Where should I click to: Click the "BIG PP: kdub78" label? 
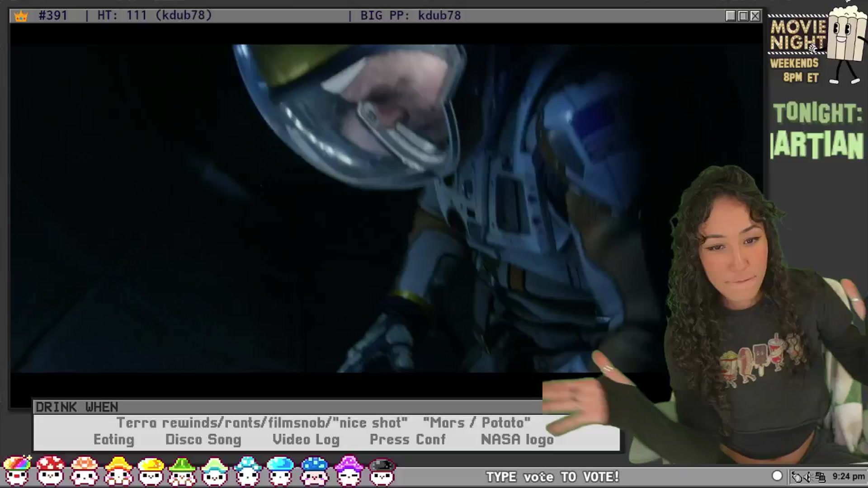[x=410, y=15]
